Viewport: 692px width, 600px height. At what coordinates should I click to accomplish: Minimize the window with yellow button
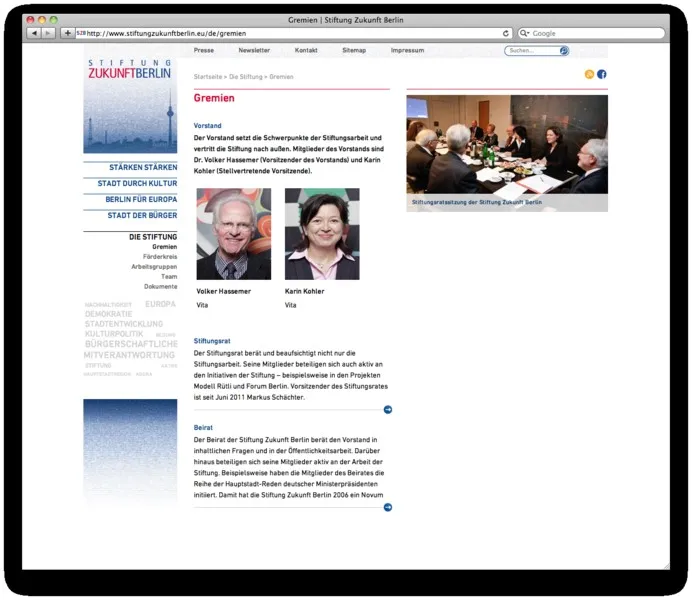(42, 20)
